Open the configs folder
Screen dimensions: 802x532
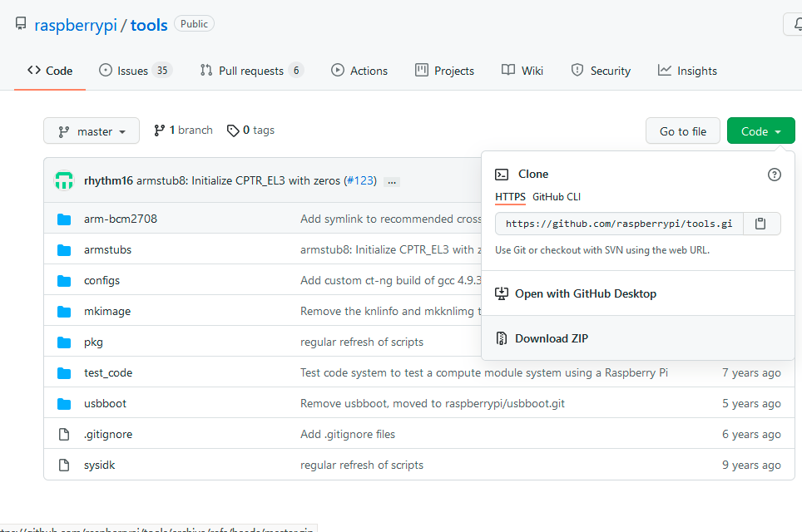click(101, 280)
